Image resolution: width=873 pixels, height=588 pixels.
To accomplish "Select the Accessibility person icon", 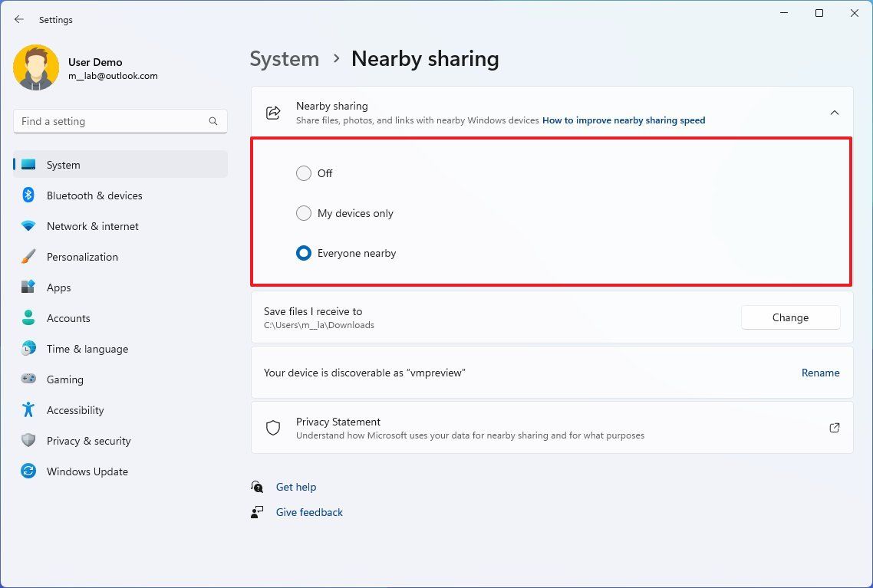I will click(28, 410).
